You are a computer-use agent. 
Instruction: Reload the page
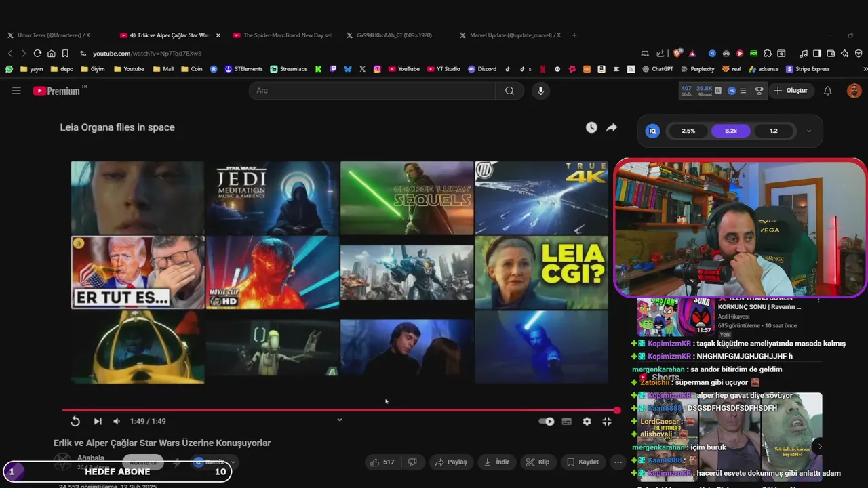(37, 54)
